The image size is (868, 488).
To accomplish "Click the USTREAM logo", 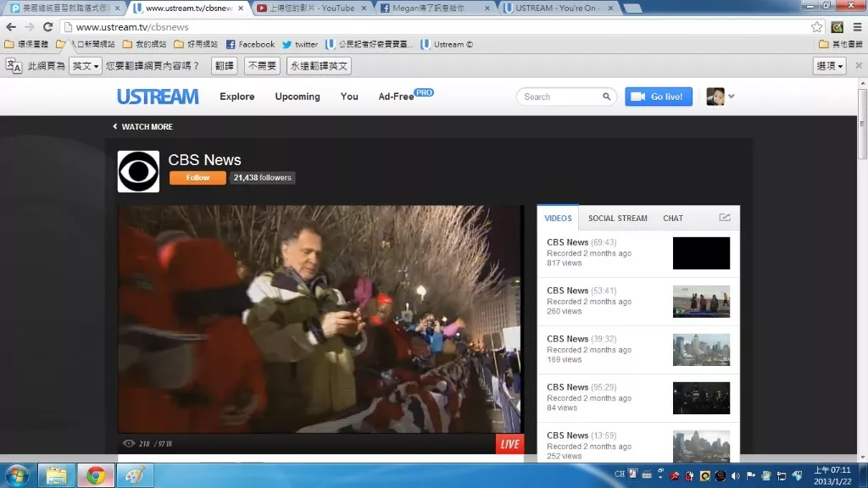I will [158, 97].
